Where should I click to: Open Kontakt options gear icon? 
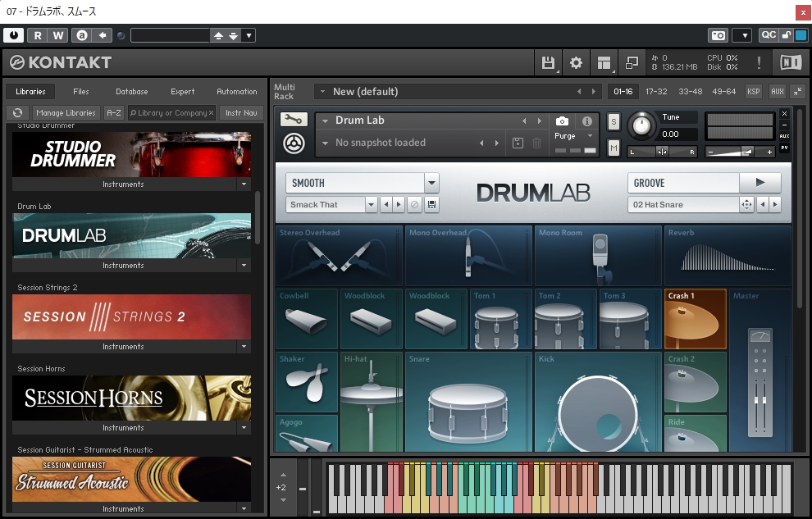click(576, 63)
